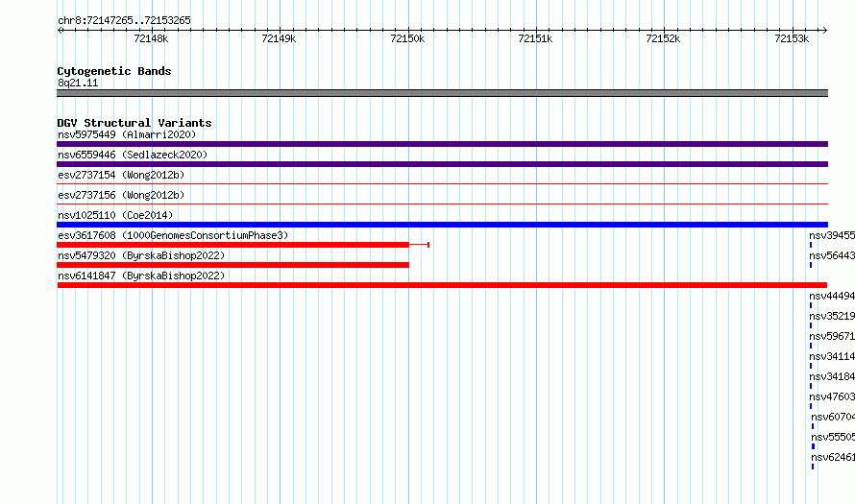
Task: Click the blue tick under nsv44494
Action: tap(811, 305)
